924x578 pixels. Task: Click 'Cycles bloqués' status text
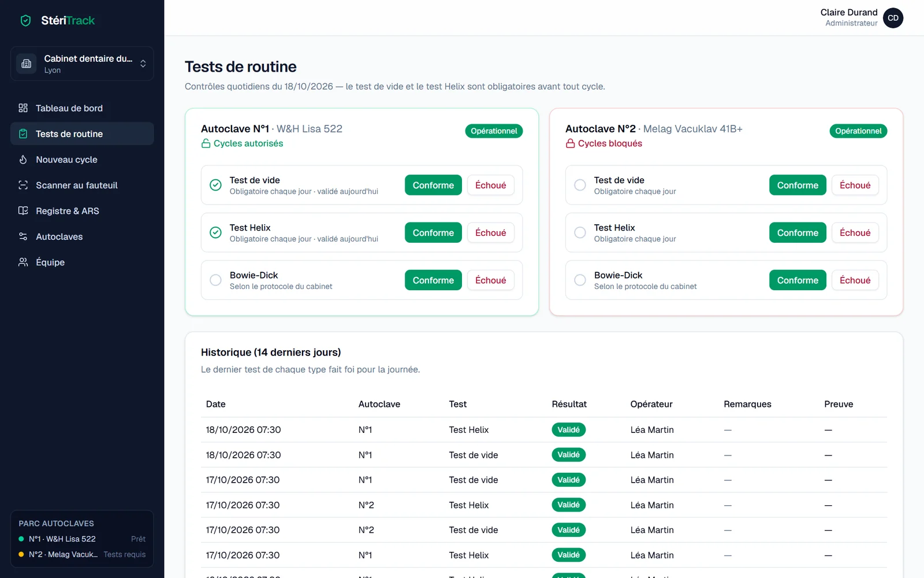(610, 143)
